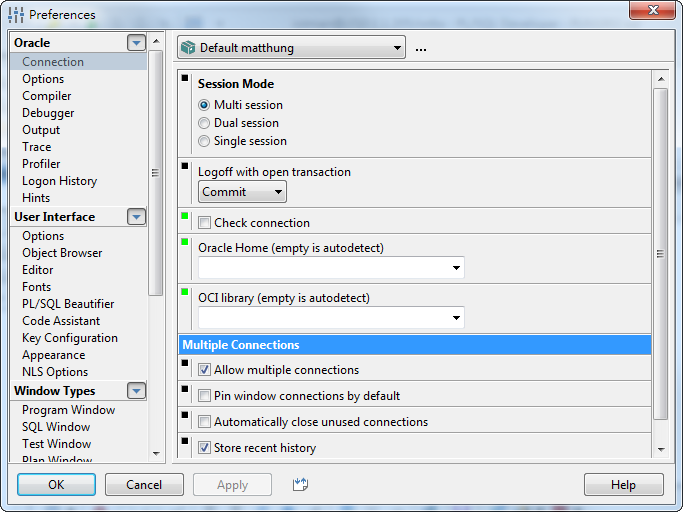Image resolution: width=683 pixels, height=512 pixels.
Task: Click green indicator beside Oracle Home
Action: (x=185, y=241)
